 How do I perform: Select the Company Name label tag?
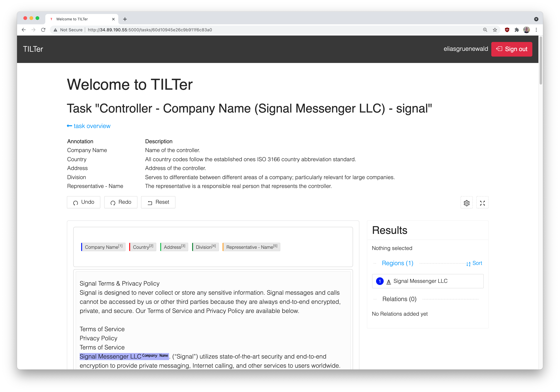point(103,247)
